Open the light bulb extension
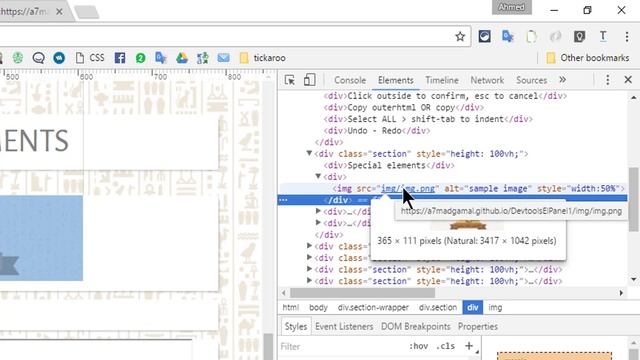This screenshot has width=640, height=360. click(579, 37)
